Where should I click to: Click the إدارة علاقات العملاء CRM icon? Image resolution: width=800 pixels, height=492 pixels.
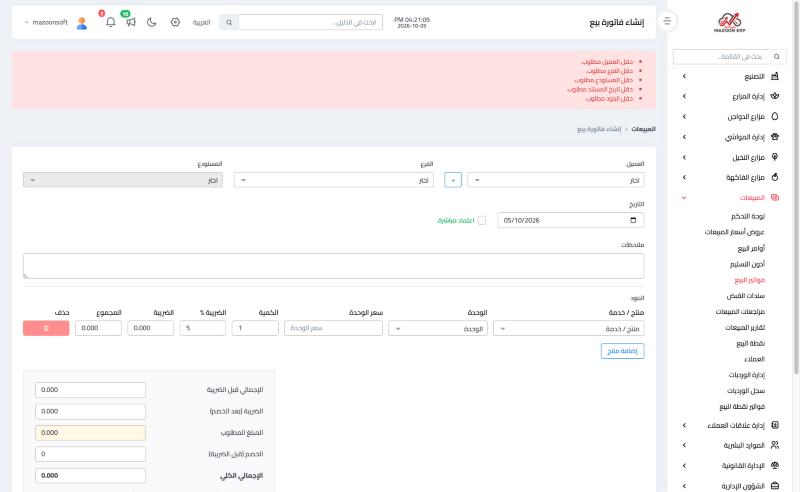[774, 425]
